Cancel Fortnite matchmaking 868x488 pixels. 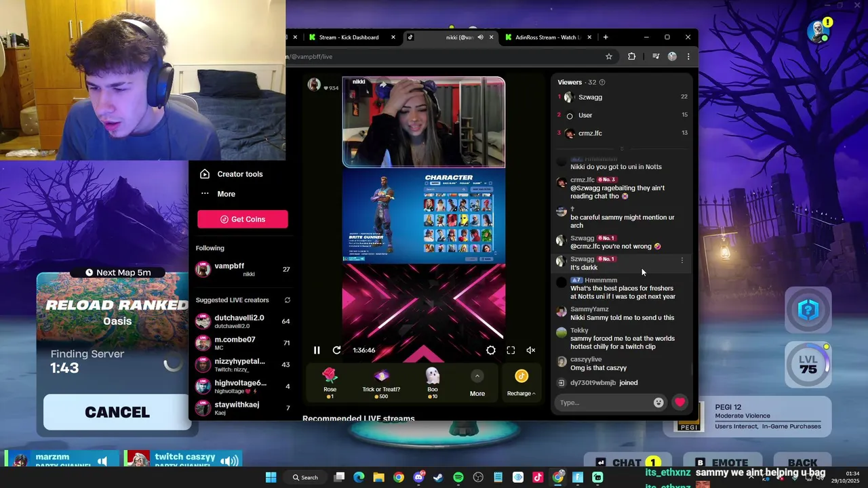point(117,412)
